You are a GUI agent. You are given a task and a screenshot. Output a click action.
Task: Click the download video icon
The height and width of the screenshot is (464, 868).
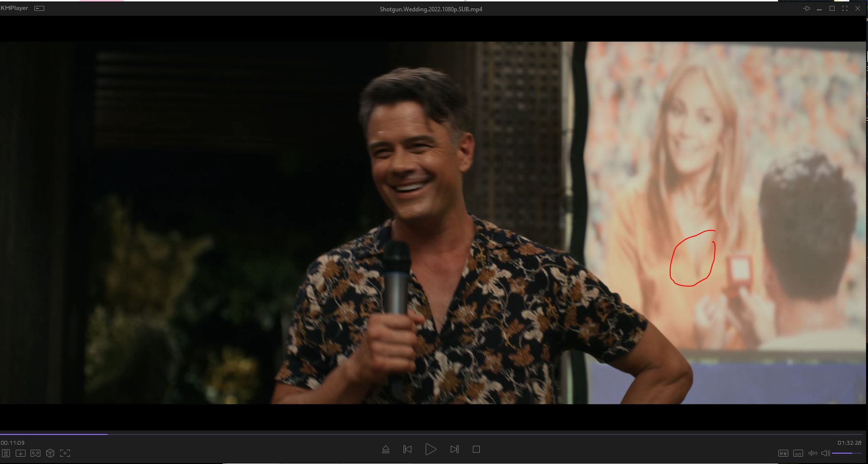point(21,453)
